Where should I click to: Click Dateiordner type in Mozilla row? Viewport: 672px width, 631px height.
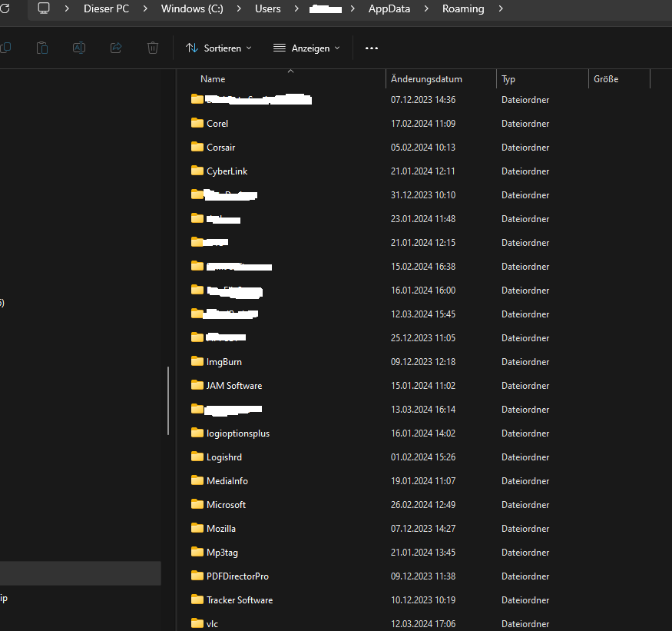(525, 529)
